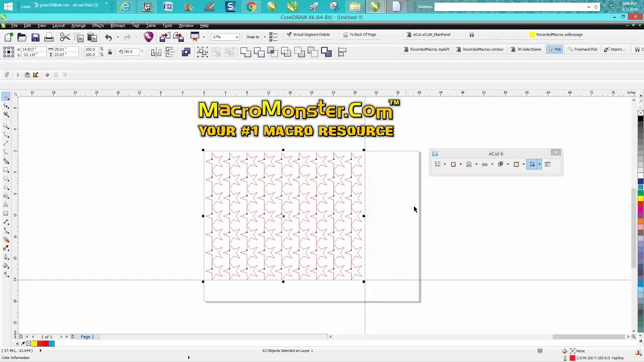Click the Export icon in standard toolbar
Image resolution: width=644 pixels, height=362 pixels.
[x=178, y=37]
